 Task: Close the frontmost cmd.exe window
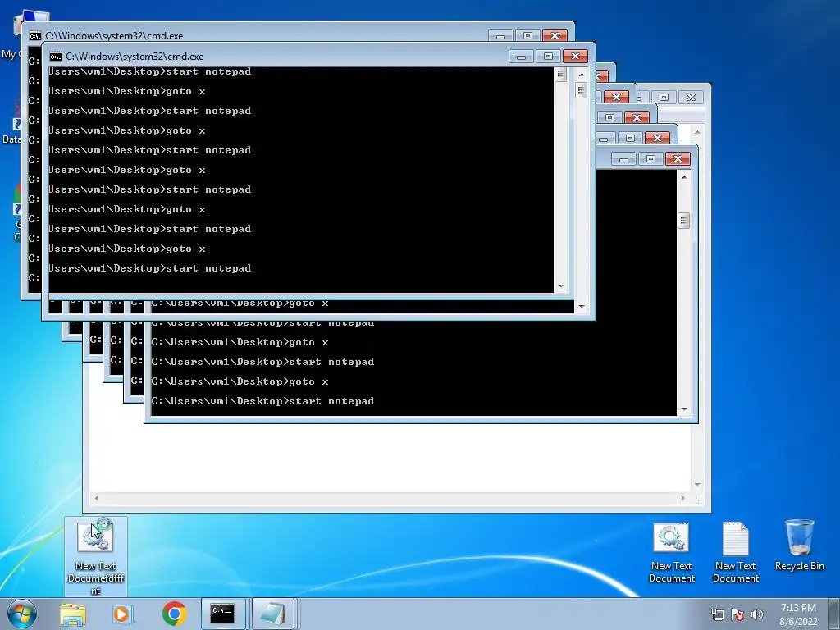point(575,57)
